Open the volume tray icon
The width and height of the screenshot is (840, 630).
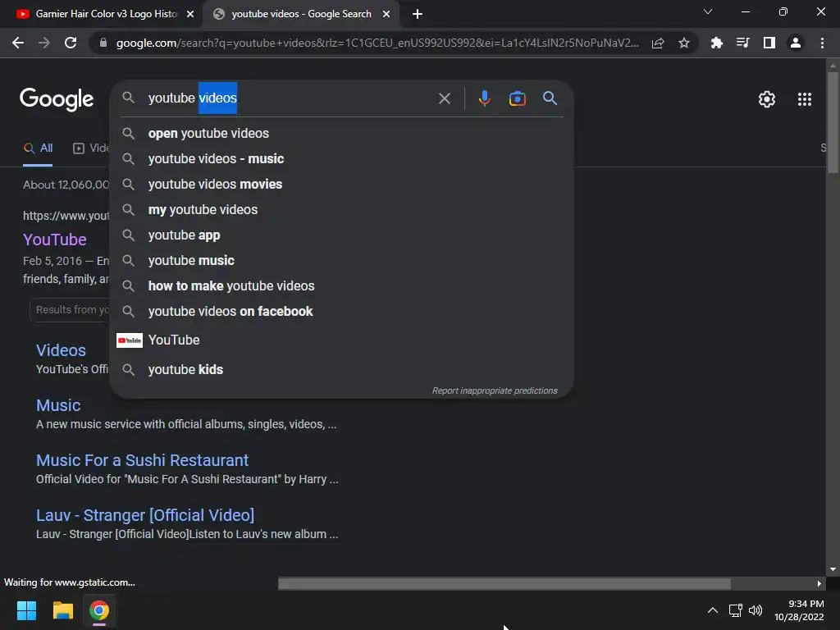[x=756, y=610]
